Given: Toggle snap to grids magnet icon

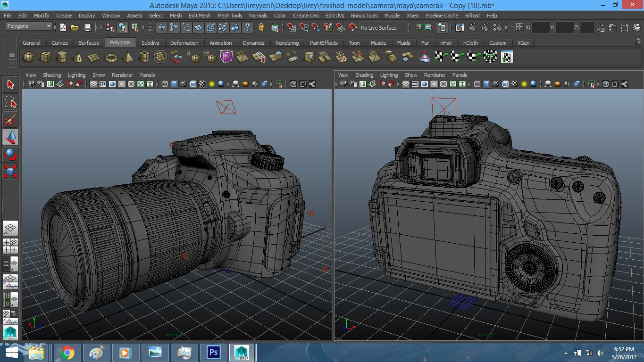Looking at the screenshot, I should [292, 27].
